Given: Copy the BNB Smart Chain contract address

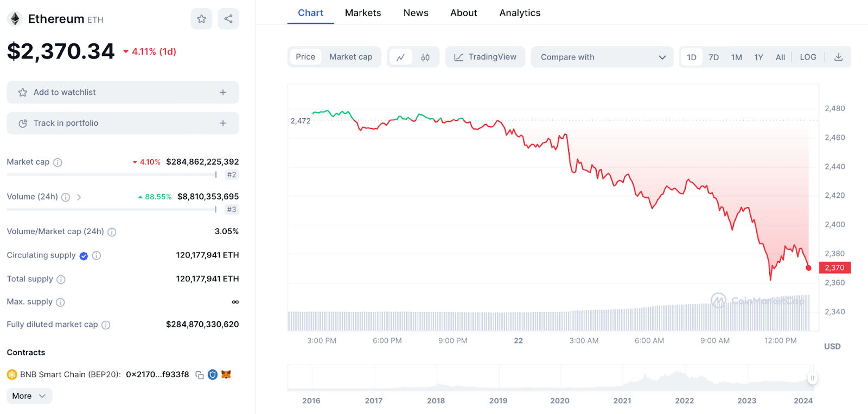Looking at the screenshot, I should [x=199, y=375].
